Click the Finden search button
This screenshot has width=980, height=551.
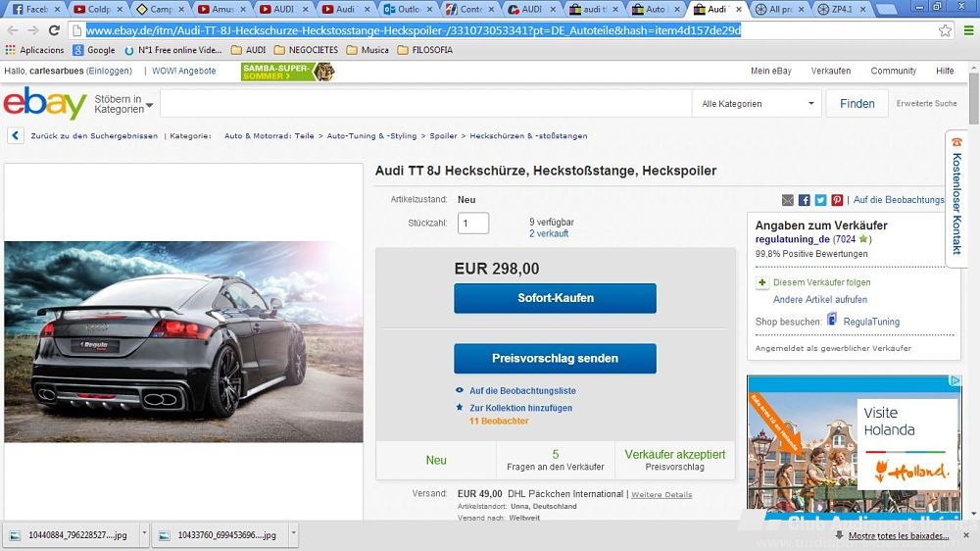857,104
